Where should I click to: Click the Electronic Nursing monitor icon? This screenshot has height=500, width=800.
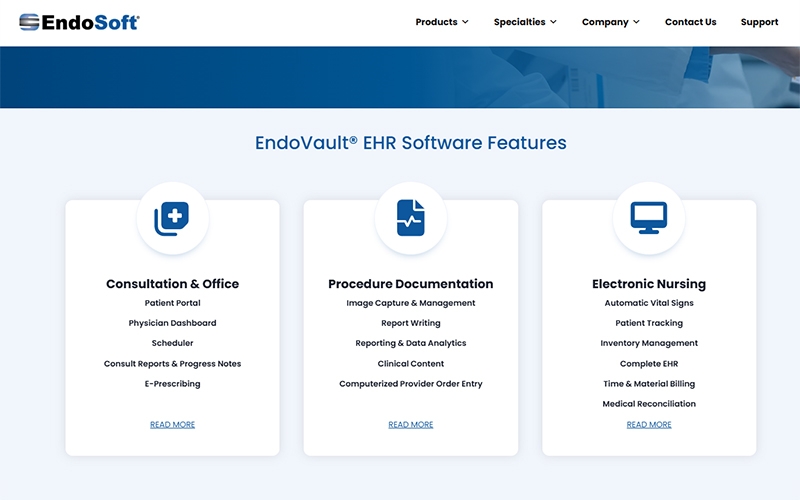649,218
